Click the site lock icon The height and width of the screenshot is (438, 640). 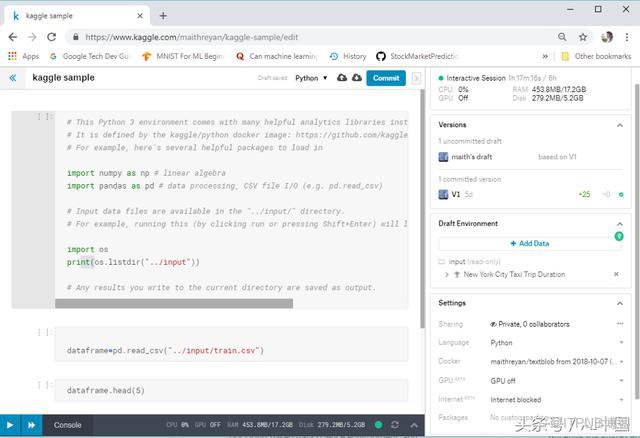[76, 37]
